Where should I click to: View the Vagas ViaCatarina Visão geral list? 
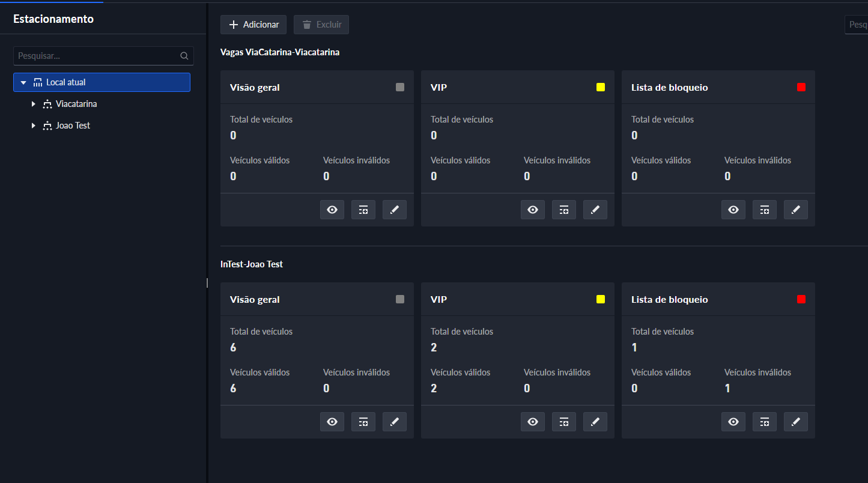[332, 210]
